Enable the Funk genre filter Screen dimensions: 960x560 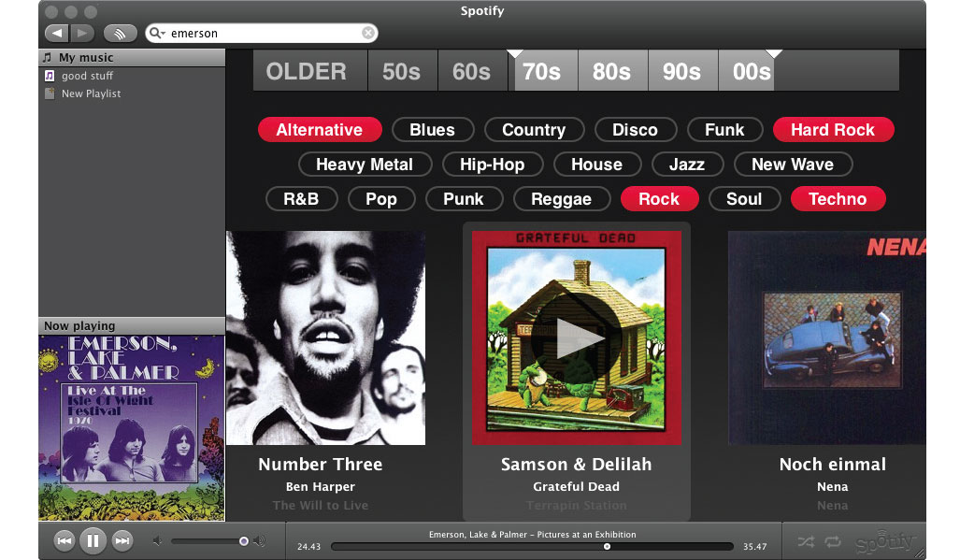724,130
